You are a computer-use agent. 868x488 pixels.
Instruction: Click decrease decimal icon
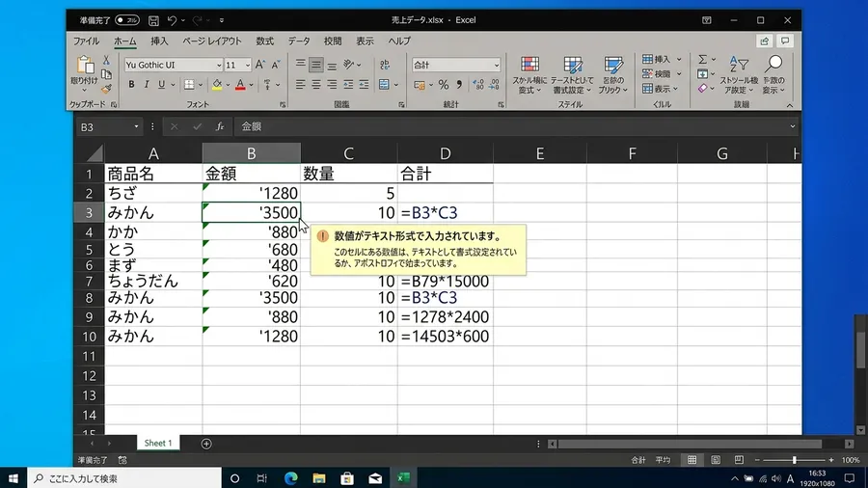(x=494, y=85)
